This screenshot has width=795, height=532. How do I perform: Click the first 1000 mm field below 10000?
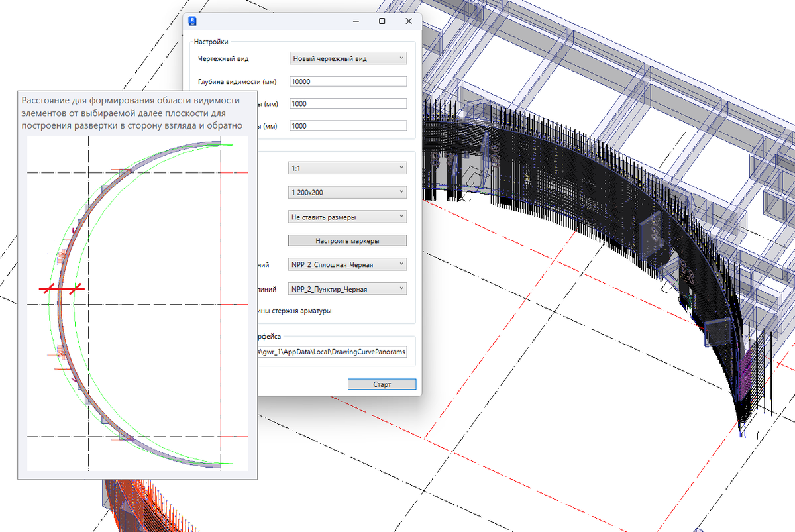[348, 103]
